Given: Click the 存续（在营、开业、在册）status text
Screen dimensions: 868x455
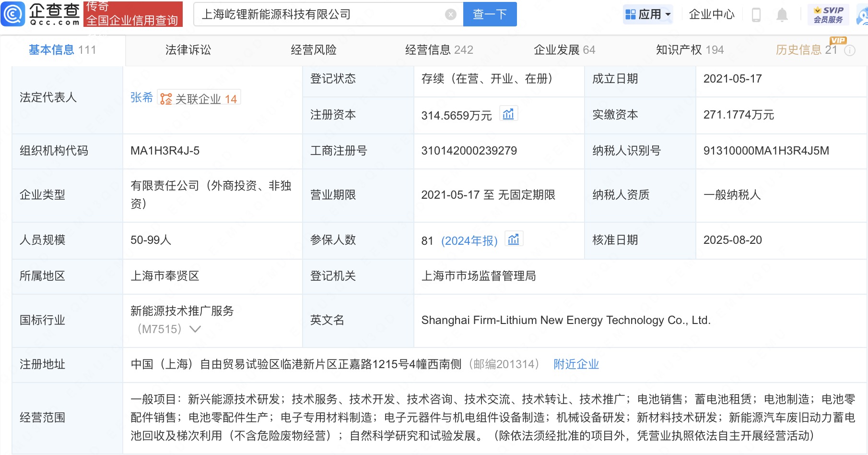Looking at the screenshot, I should 490,79.
